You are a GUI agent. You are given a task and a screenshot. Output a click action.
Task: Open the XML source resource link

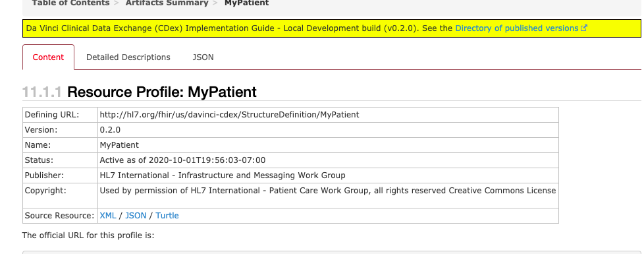pyautogui.click(x=108, y=216)
